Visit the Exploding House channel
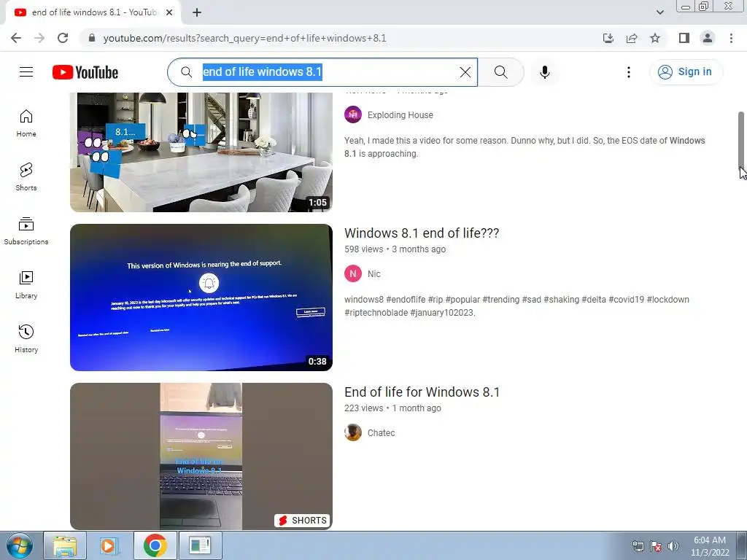747x560 pixels. [400, 114]
